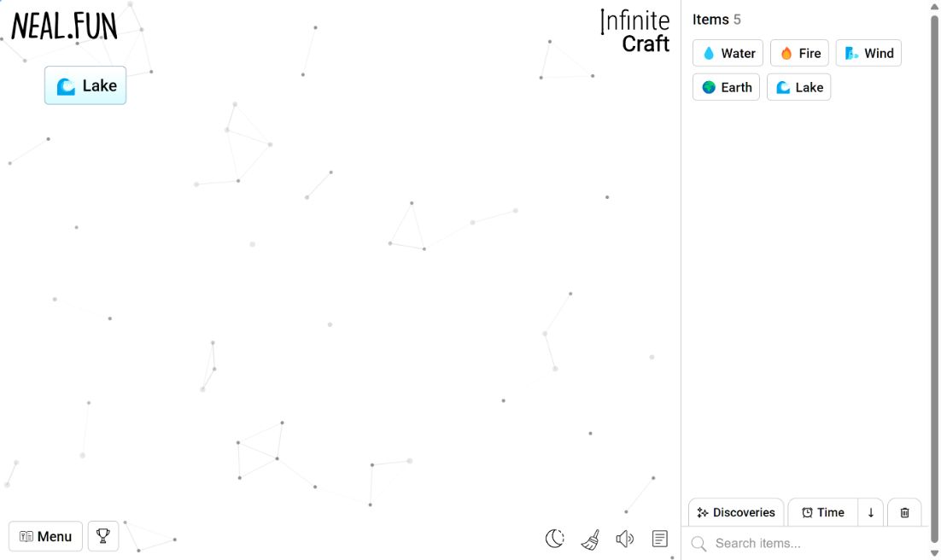Toggle dark mode moon icon
Viewport: 941px width, 560px height.
[x=554, y=539]
